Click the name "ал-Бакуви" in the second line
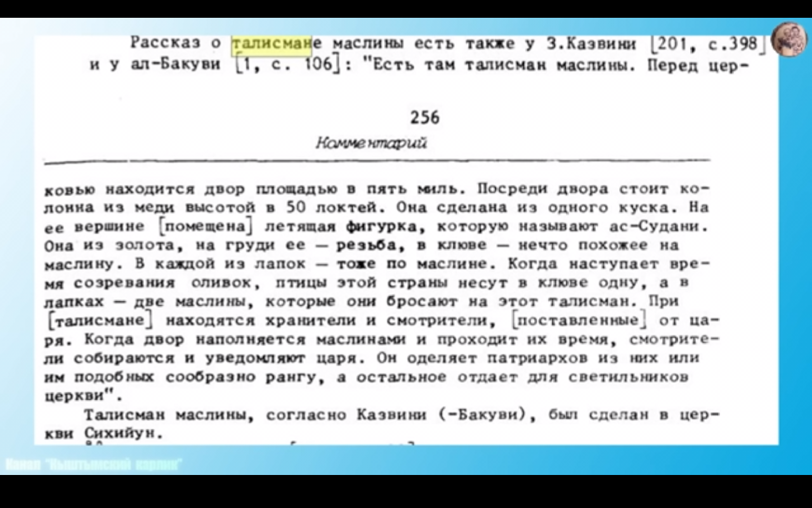The image size is (812, 508). click(176, 65)
